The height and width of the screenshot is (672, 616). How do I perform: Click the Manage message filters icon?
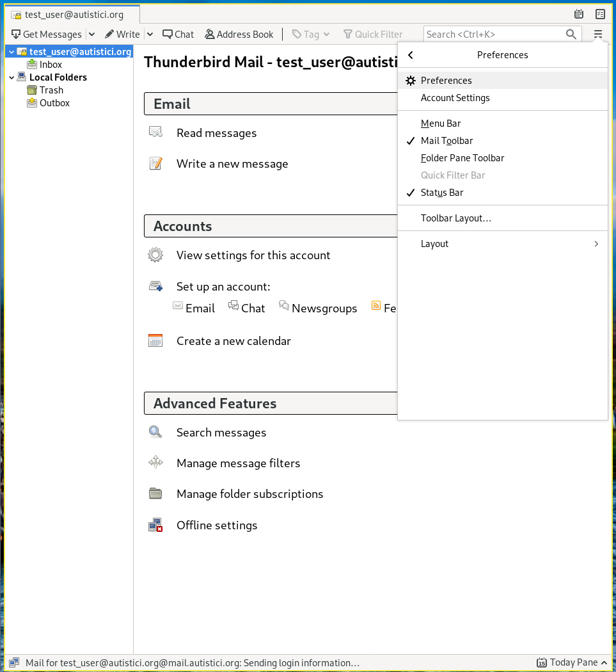[x=155, y=463]
